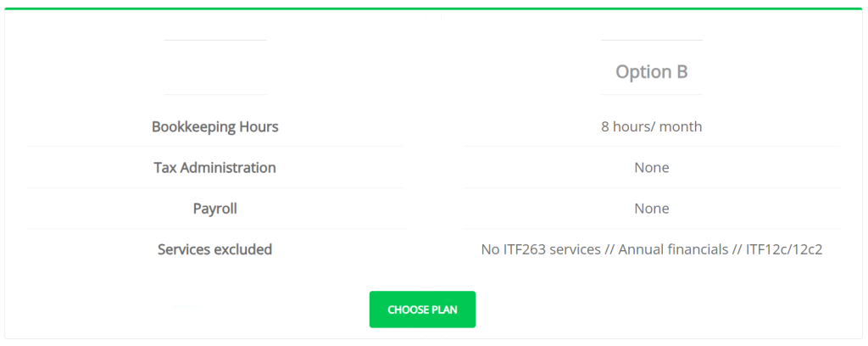Click the divider line above Option B
This screenshot has height=346, width=868.
coord(651,40)
